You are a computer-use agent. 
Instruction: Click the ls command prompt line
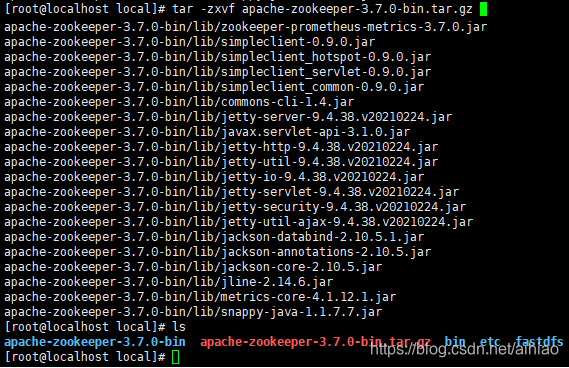point(95,327)
